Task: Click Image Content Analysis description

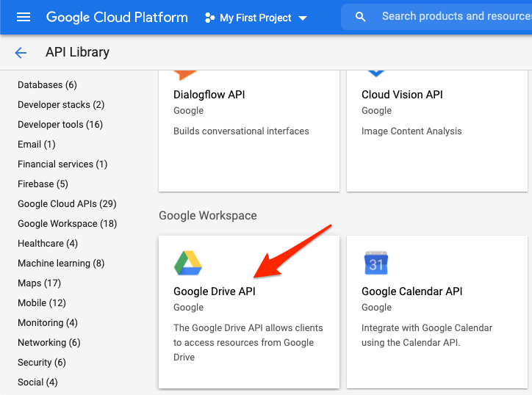Action: 411,131
